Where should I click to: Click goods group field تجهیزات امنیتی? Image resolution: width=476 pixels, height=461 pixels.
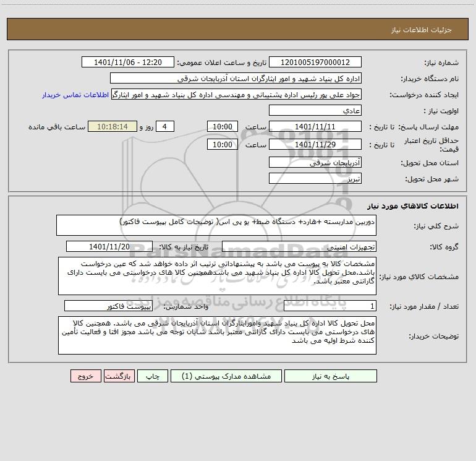pyautogui.click(x=299, y=246)
